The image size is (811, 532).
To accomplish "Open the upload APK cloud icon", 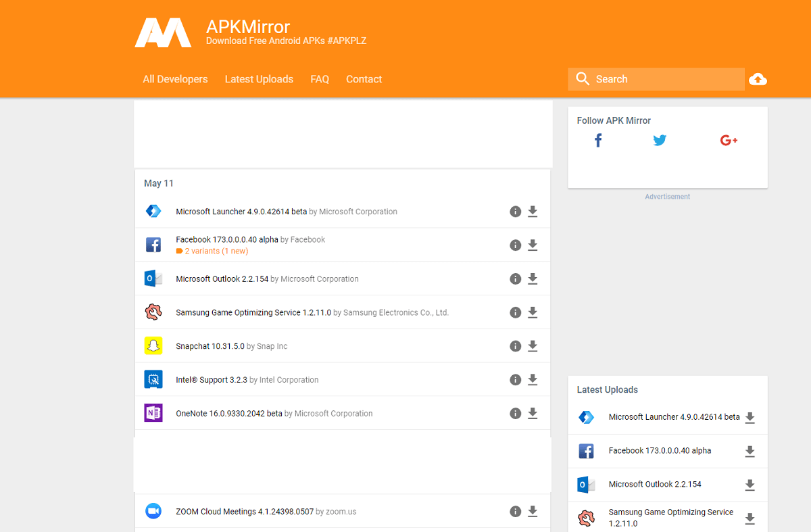I will pyautogui.click(x=758, y=79).
